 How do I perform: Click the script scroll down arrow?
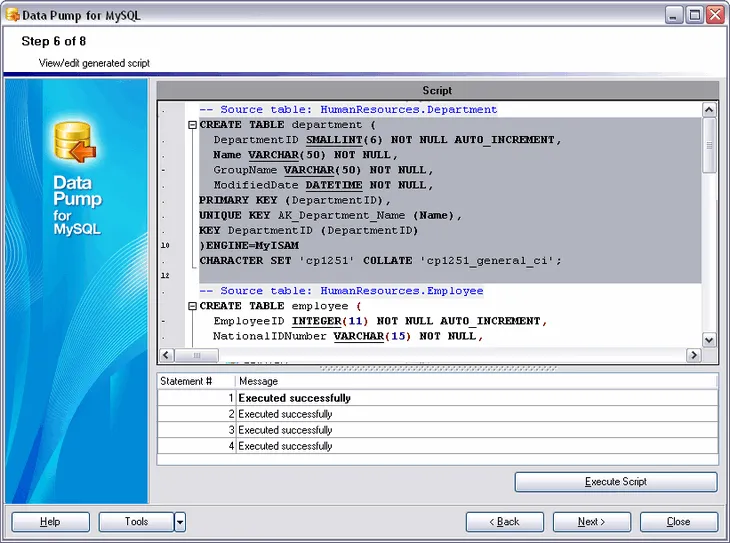coord(709,340)
